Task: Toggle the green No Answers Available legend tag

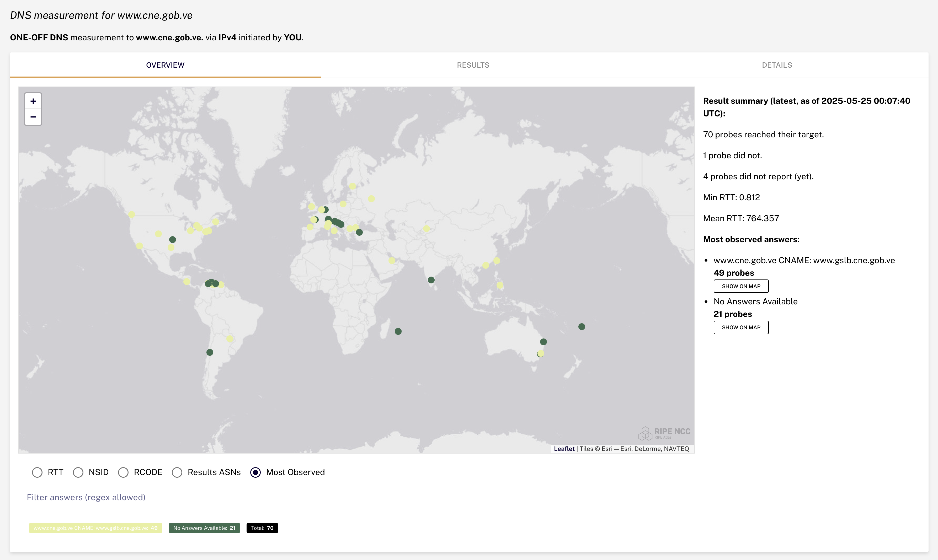Action: 204,528
